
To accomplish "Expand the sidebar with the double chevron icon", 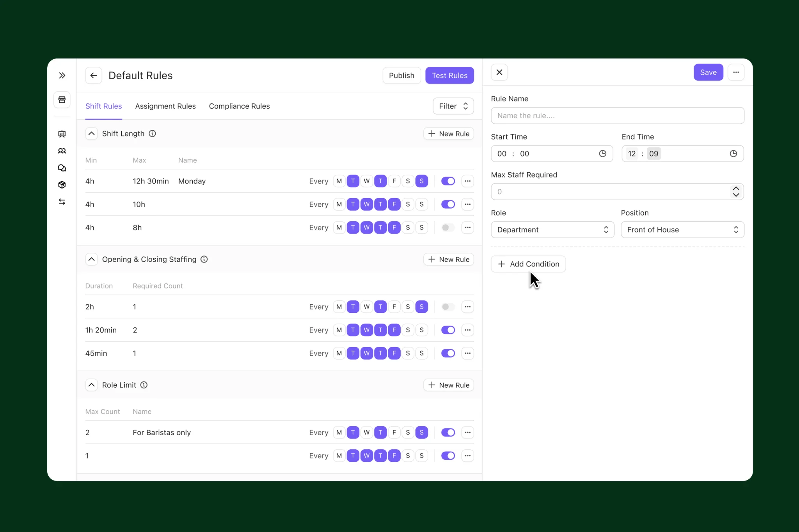I will pyautogui.click(x=62, y=75).
